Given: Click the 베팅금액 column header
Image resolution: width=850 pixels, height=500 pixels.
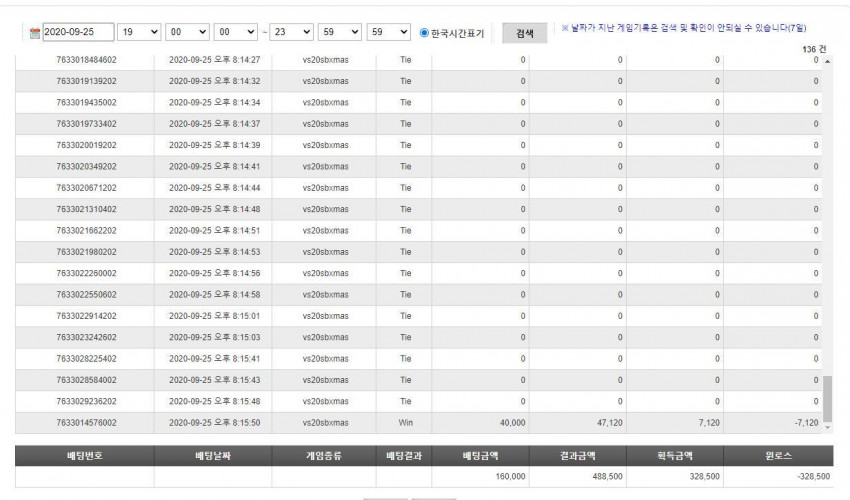Looking at the screenshot, I should pyautogui.click(x=480, y=456).
